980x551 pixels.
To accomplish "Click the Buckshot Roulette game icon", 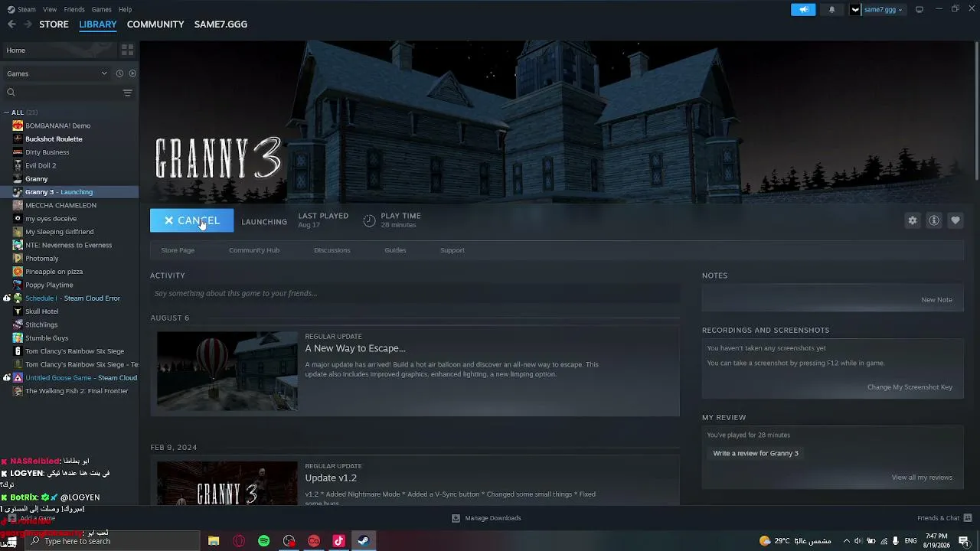I will [x=18, y=139].
